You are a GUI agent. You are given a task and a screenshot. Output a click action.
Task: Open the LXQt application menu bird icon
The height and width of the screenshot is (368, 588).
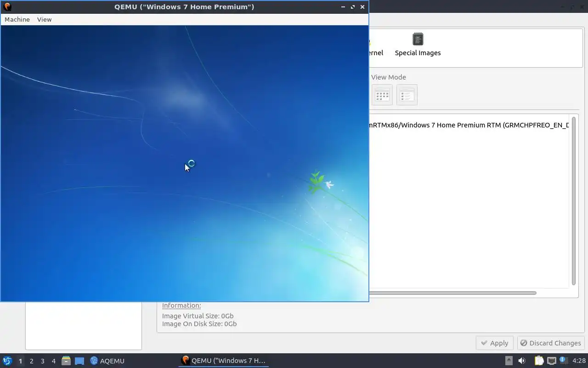point(7,361)
